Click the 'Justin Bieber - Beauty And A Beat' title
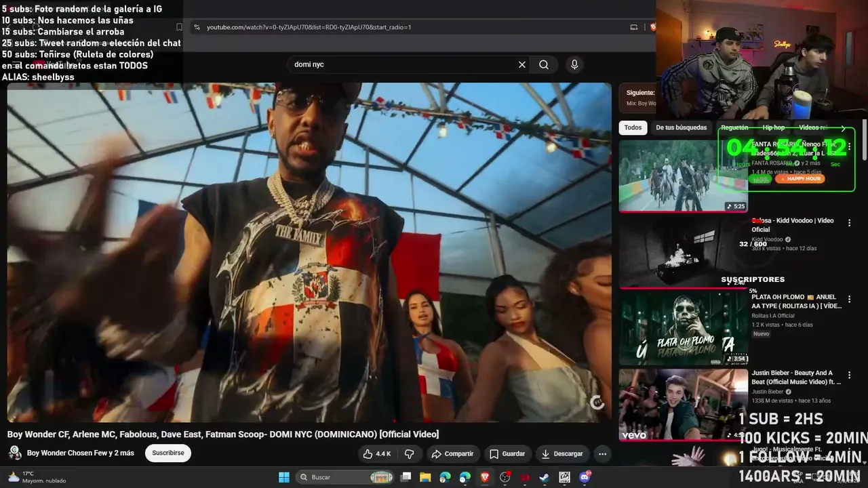This screenshot has height=488, width=868. (796, 378)
